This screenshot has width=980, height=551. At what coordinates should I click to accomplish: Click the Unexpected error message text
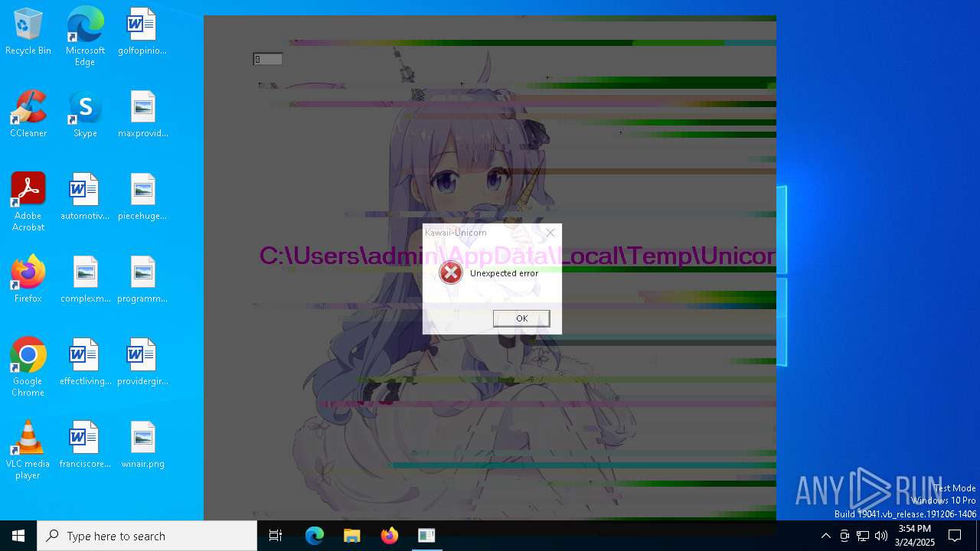pos(504,273)
